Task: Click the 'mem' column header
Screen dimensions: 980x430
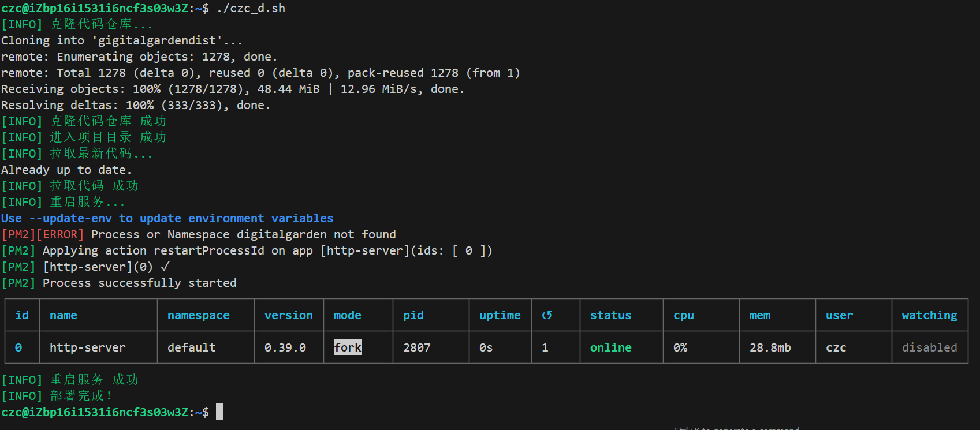Action: (760, 315)
